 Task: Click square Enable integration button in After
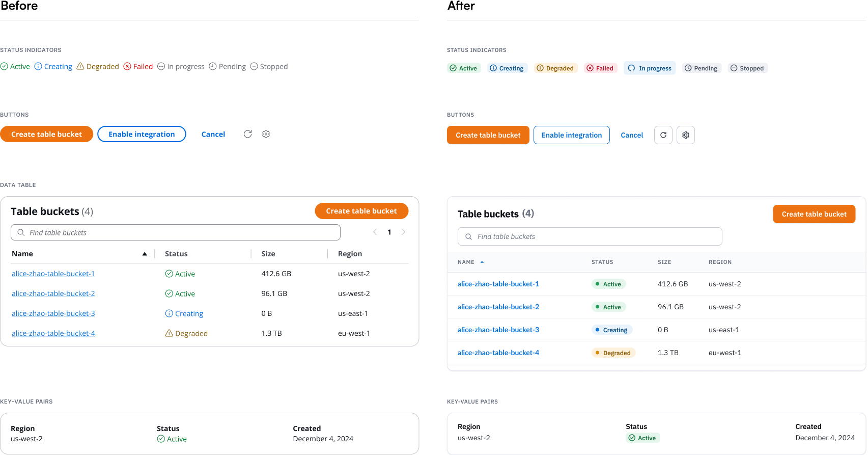coord(572,135)
